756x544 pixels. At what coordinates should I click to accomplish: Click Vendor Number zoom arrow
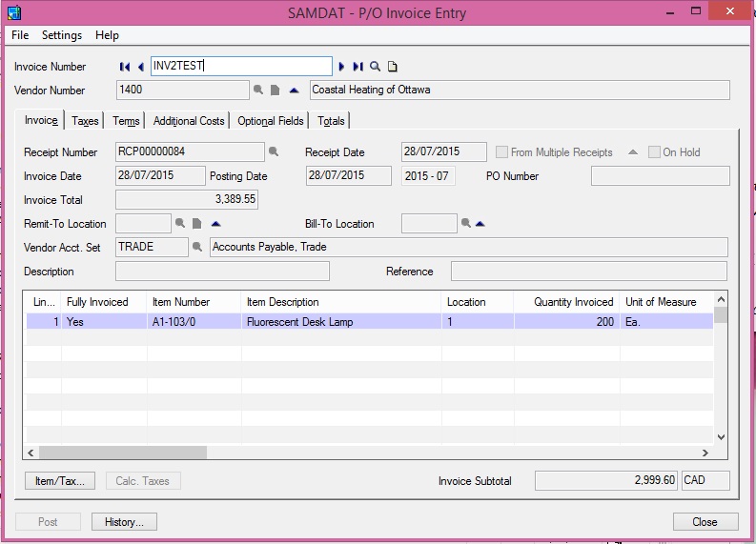(x=294, y=91)
